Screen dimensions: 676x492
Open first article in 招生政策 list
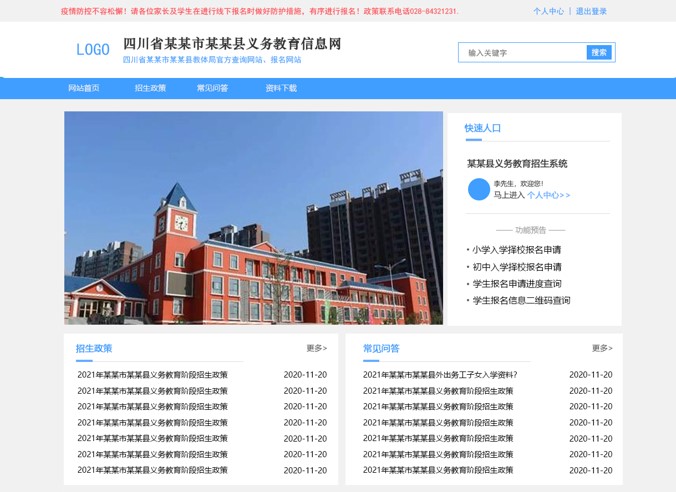pyautogui.click(x=152, y=375)
